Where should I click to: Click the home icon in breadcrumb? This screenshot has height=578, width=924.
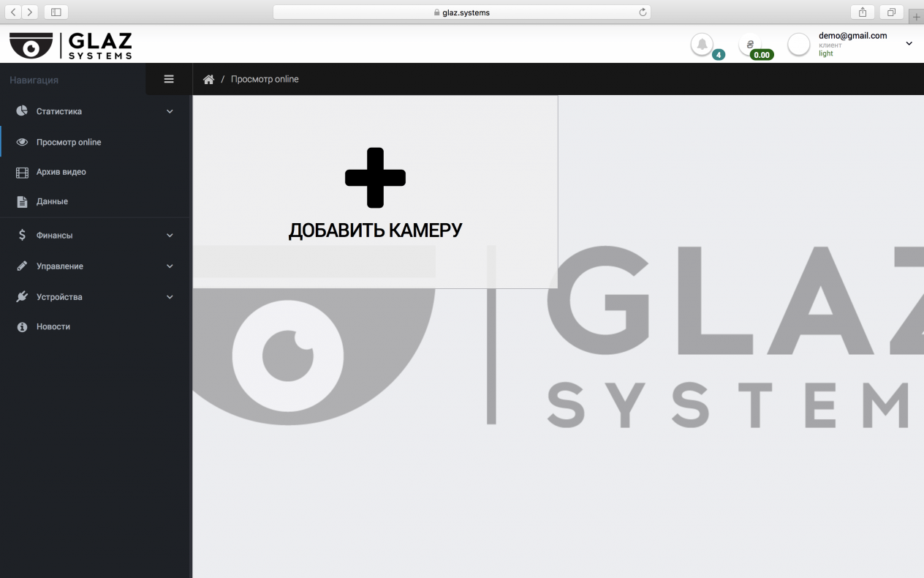(x=208, y=80)
